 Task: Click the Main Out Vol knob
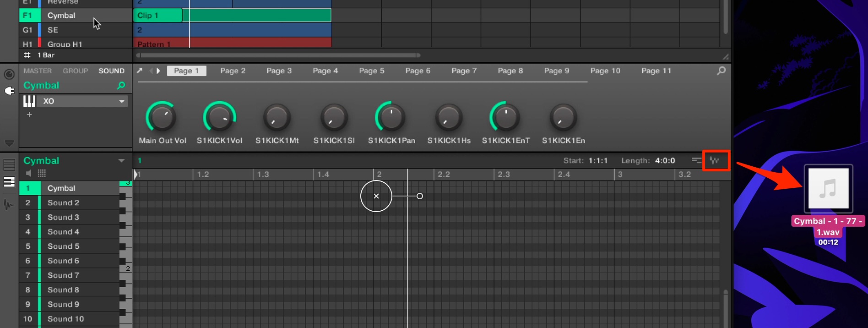click(162, 117)
